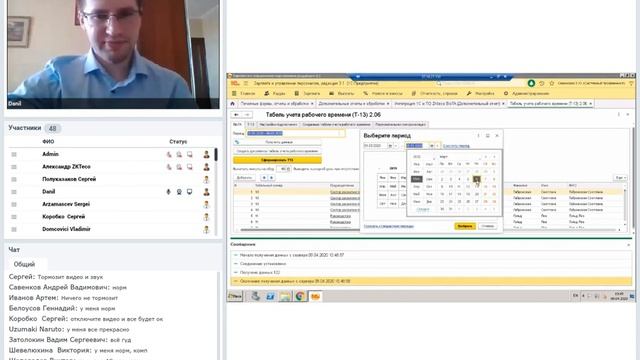Click the Отмена button in period dialog

pyautogui.click(x=487, y=226)
